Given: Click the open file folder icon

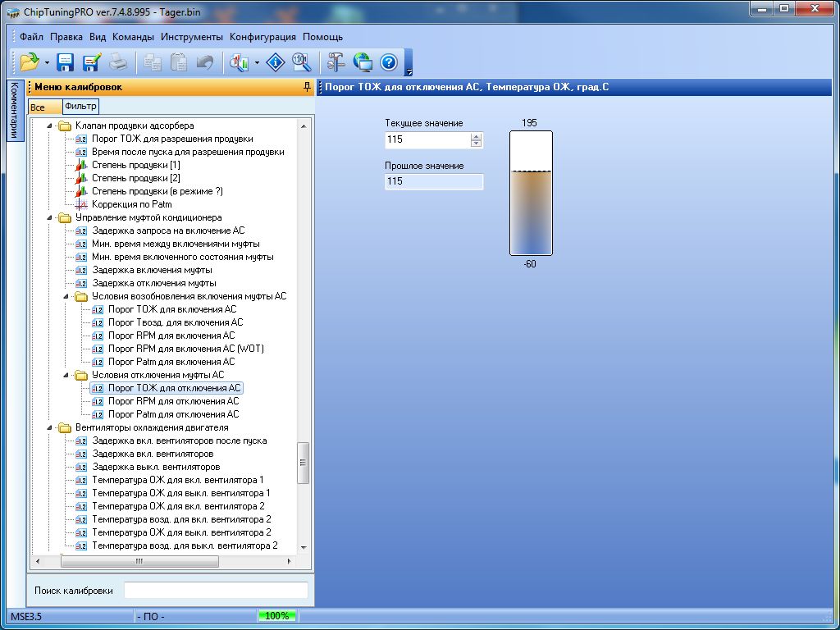Looking at the screenshot, I should click(x=30, y=62).
